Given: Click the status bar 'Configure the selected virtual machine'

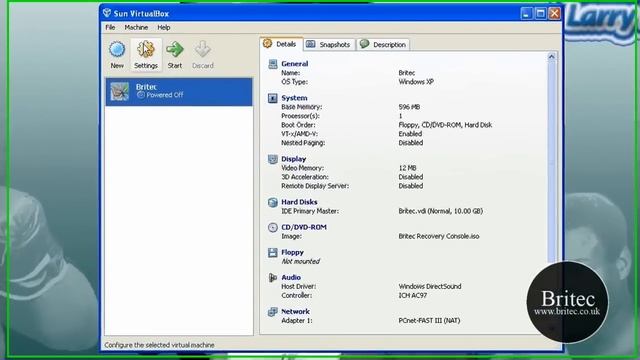Looking at the screenshot, I should (x=159, y=345).
